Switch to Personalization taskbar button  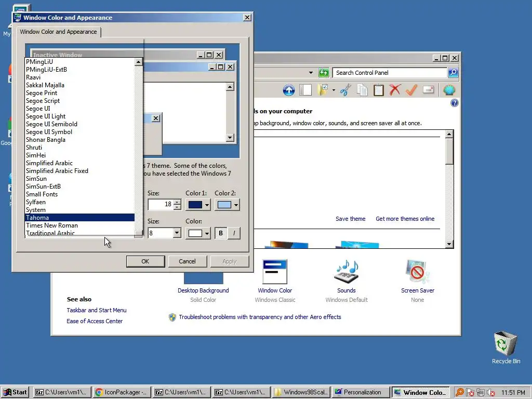(x=361, y=392)
